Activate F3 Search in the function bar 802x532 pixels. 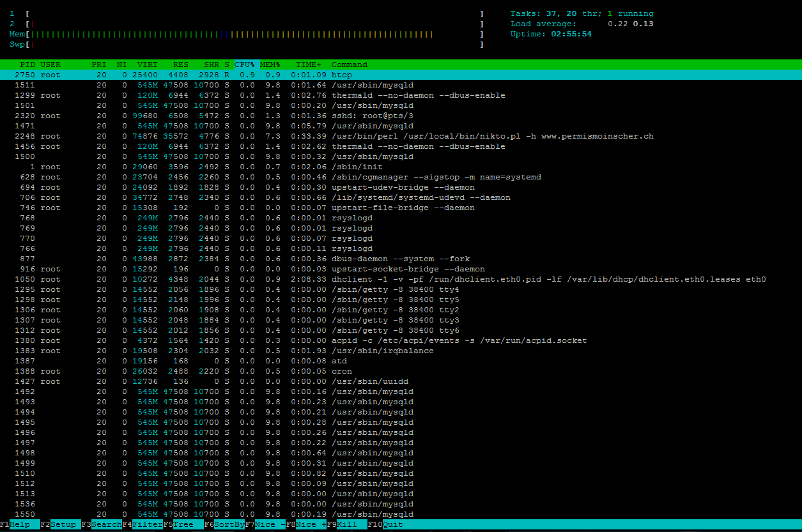click(x=102, y=525)
